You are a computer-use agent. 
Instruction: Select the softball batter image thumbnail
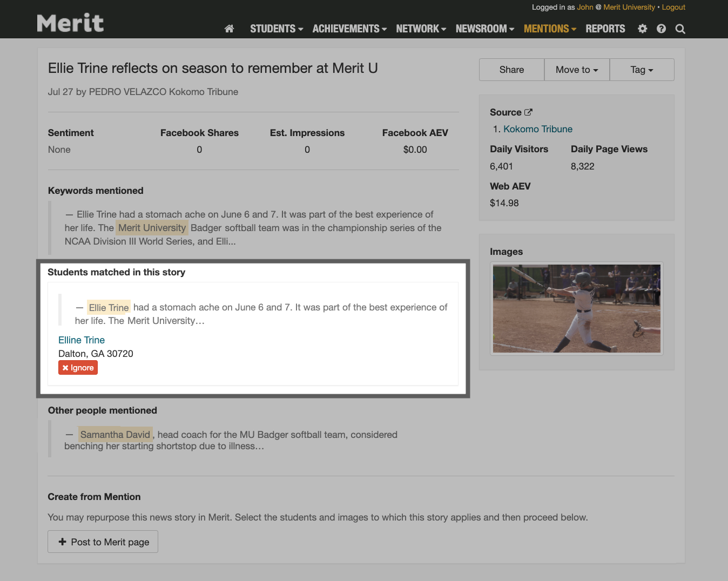pos(576,308)
